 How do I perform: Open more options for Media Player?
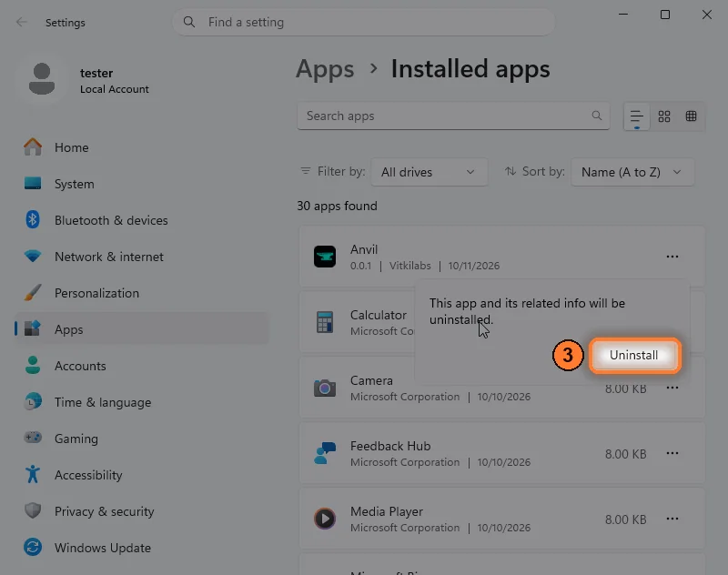(x=672, y=519)
